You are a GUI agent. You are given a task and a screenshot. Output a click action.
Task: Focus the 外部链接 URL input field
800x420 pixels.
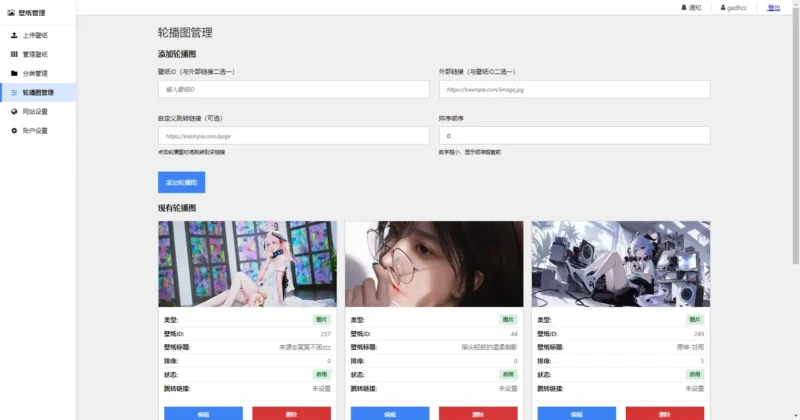click(x=573, y=90)
